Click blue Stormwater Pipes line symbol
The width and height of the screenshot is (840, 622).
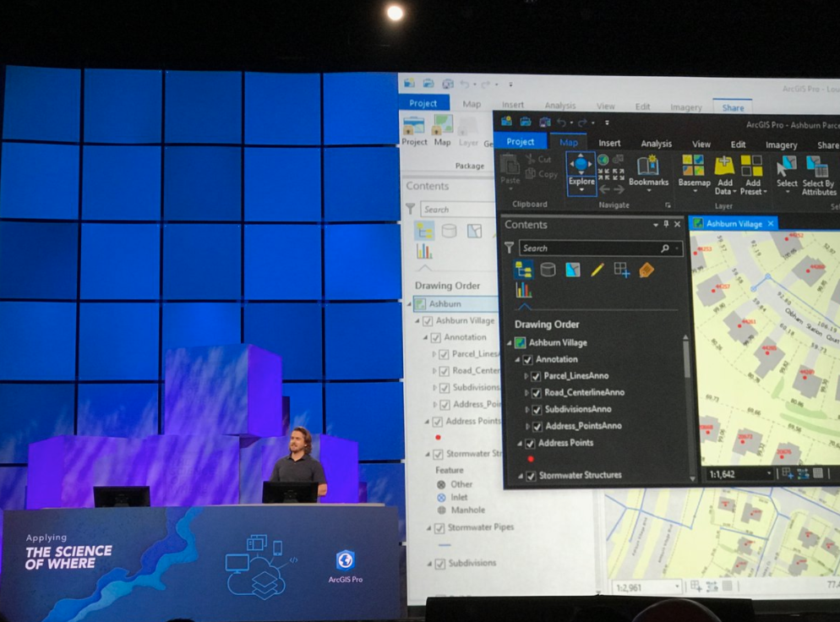click(x=445, y=545)
